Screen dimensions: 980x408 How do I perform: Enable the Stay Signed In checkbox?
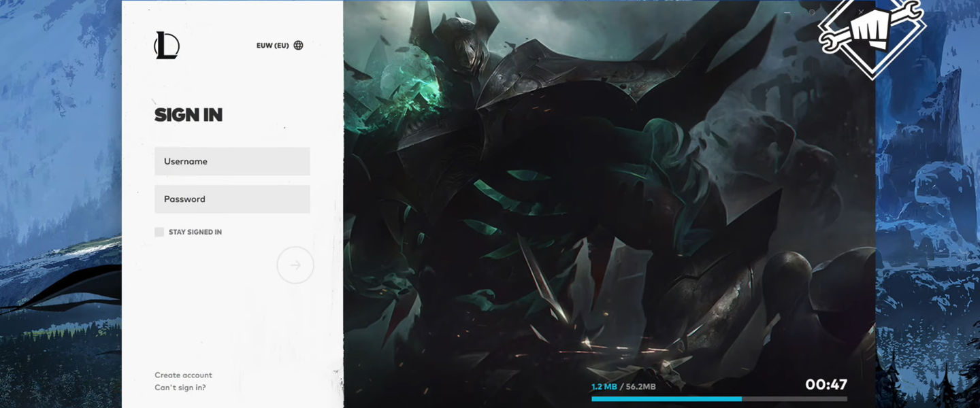(159, 232)
